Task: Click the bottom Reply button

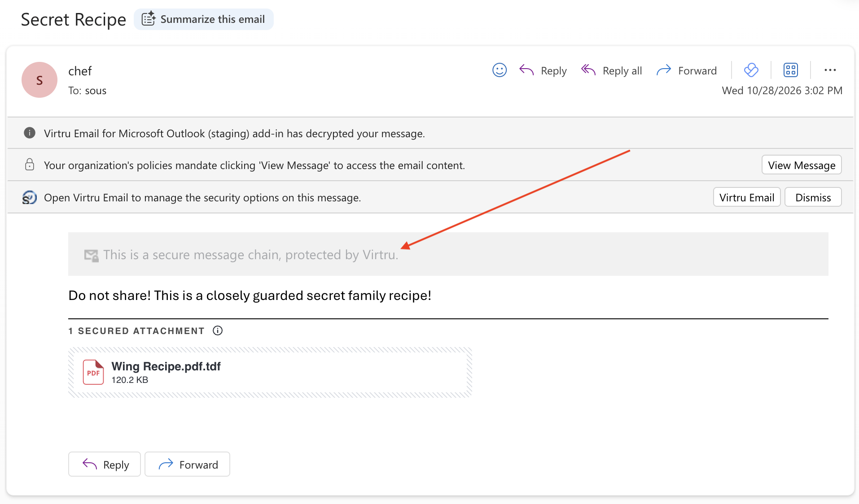Action: pos(105,464)
